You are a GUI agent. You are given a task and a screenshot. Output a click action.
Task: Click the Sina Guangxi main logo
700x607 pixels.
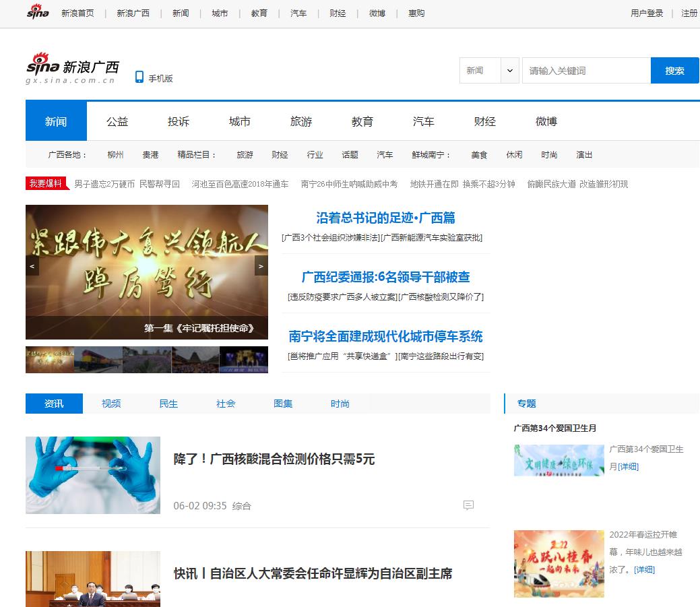pyautogui.click(x=73, y=68)
